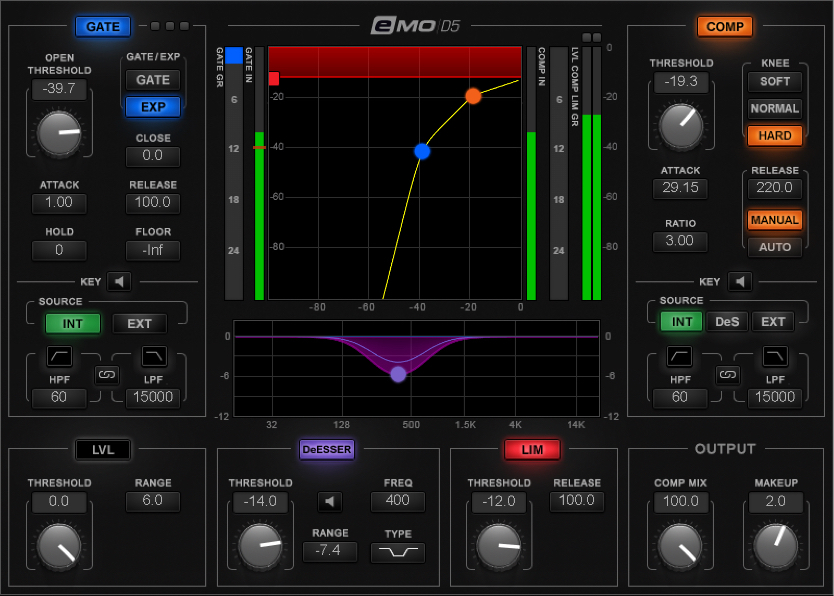Edit the LVL range value 6.0
This screenshot has height=596, width=834.
153,501
